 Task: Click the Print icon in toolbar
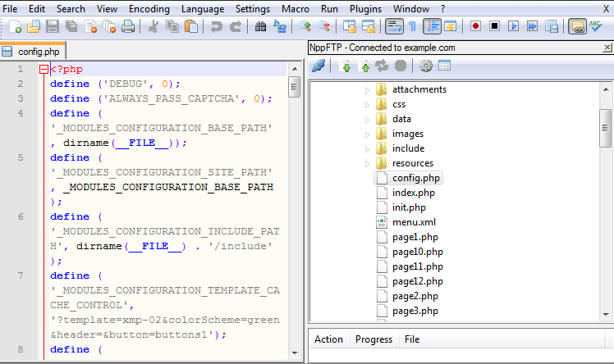coord(128,27)
